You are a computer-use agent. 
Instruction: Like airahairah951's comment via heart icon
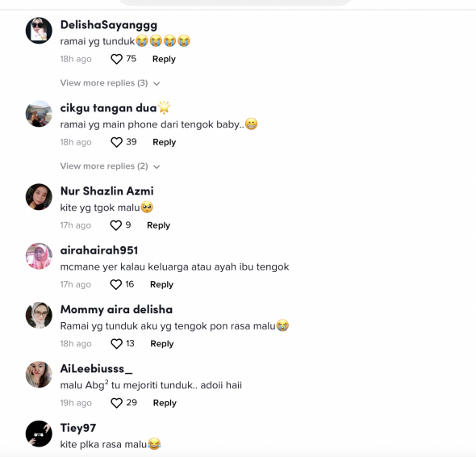tap(115, 285)
